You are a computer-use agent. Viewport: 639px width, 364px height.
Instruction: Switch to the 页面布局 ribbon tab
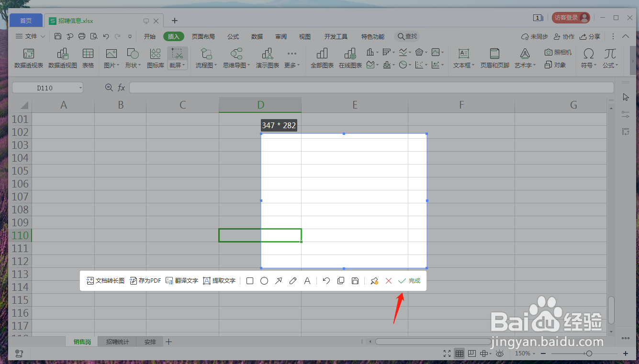coord(203,36)
